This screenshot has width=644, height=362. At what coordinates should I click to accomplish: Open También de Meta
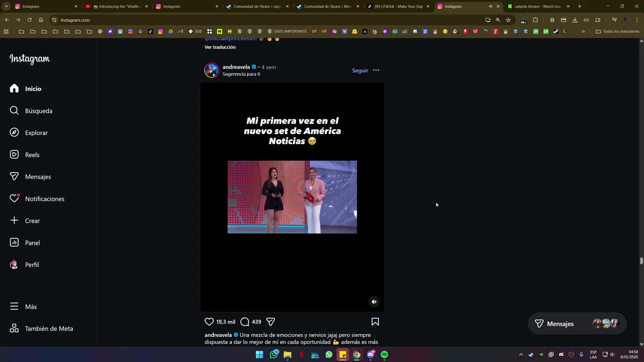(41, 329)
